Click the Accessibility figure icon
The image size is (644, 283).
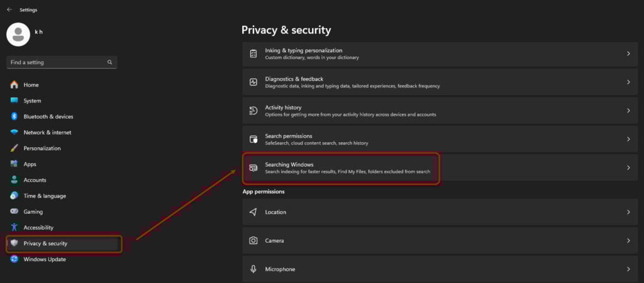14,227
